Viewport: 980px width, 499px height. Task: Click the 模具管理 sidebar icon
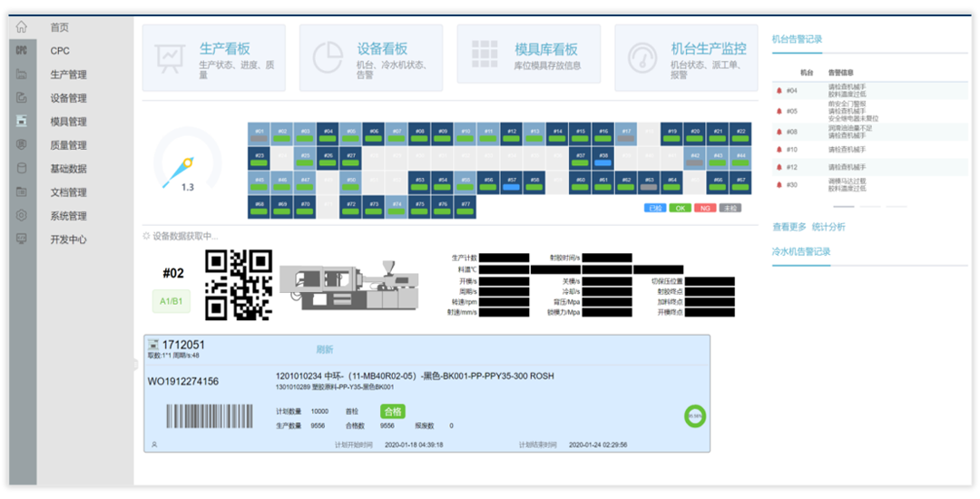pyautogui.click(x=22, y=122)
